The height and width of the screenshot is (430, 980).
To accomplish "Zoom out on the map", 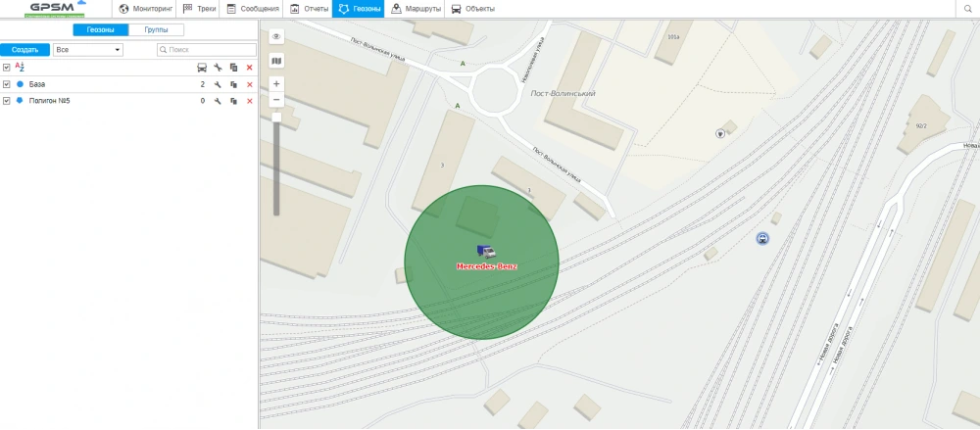I will 276,100.
